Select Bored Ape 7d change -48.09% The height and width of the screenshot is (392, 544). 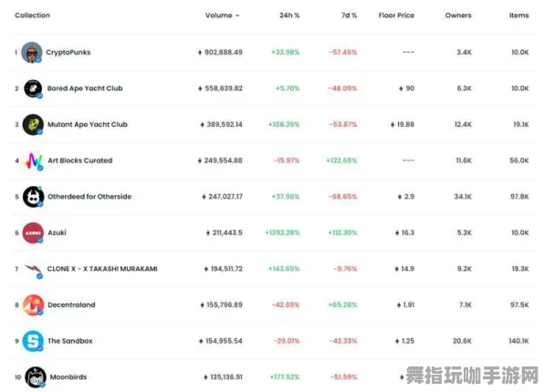click(x=342, y=88)
